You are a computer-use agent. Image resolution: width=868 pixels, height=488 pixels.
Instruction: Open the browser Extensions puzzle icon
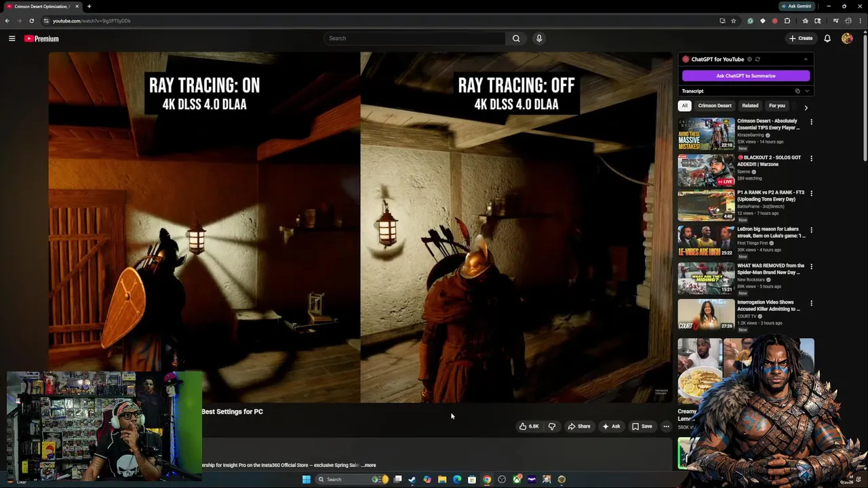coord(787,21)
